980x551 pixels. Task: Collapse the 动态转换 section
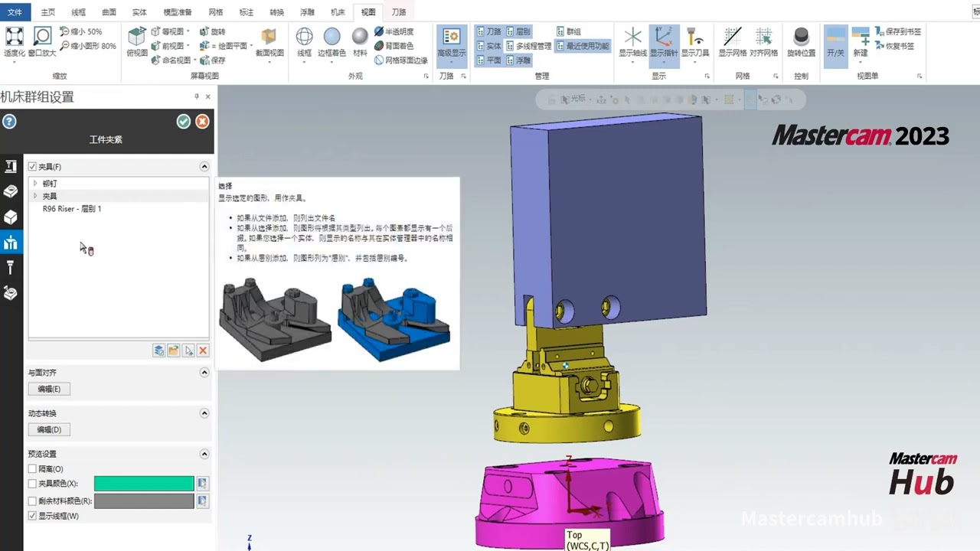tap(204, 413)
